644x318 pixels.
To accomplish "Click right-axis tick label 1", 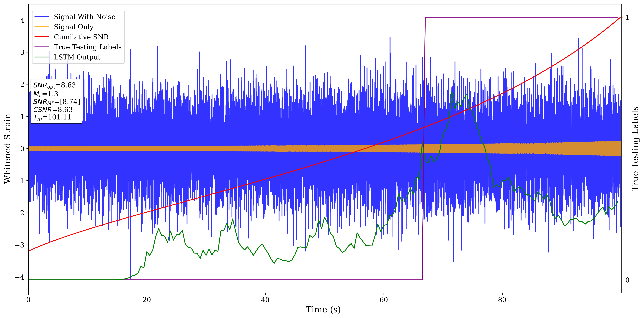I will (627, 17).
